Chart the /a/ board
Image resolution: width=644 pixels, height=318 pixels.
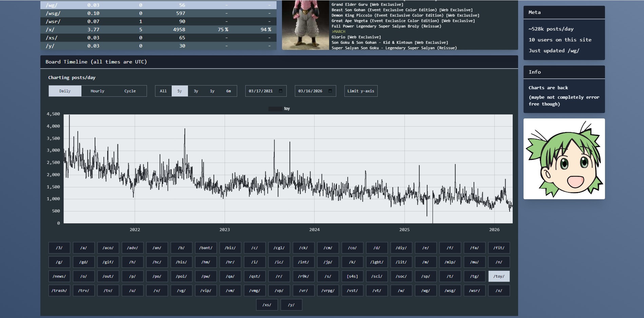coord(84,248)
